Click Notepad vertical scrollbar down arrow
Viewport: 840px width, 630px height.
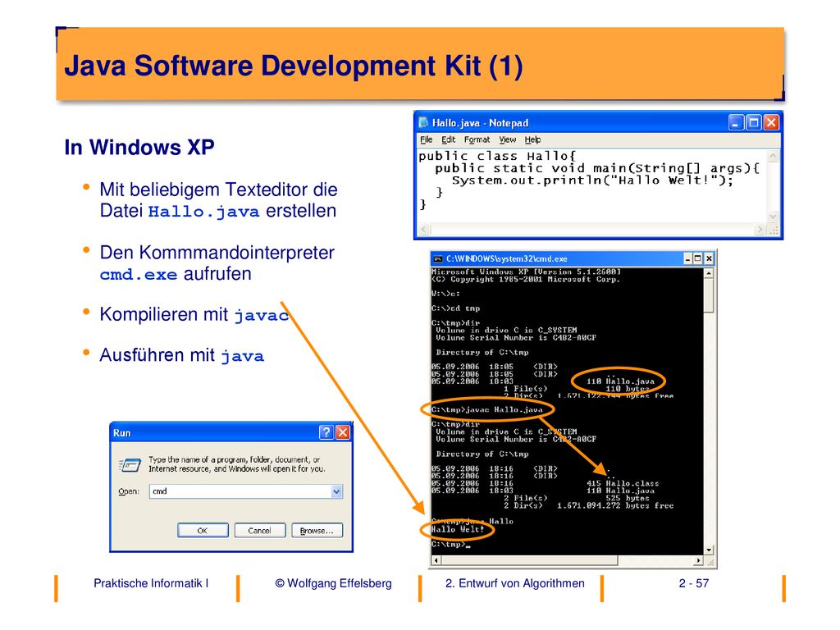pyautogui.click(x=773, y=217)
